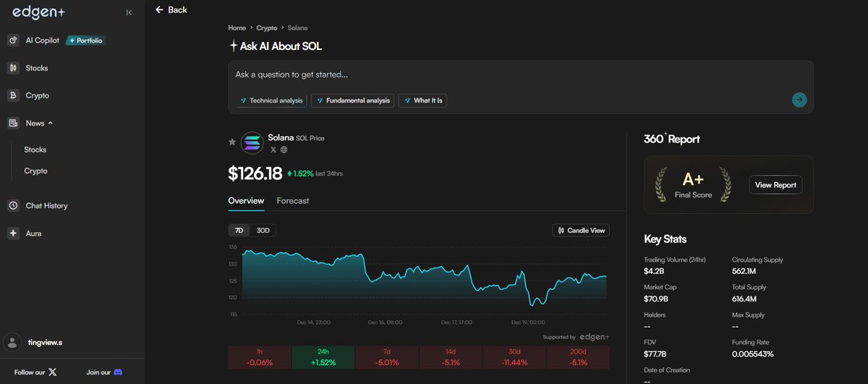Click the 14d -5.1% performance cell
Image resolution: width=868 pixels, height=384 pixels.
pyautogui.click(x=451, y=357)
